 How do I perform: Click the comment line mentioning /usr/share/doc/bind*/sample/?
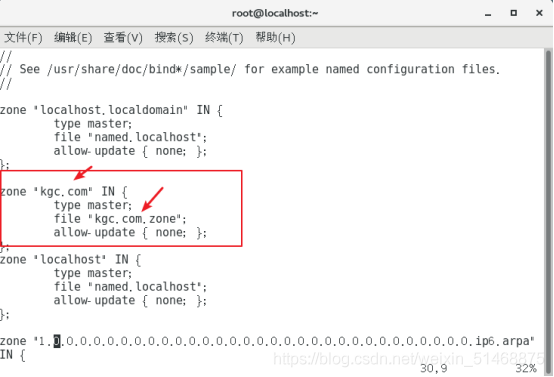tap(250, 69)
